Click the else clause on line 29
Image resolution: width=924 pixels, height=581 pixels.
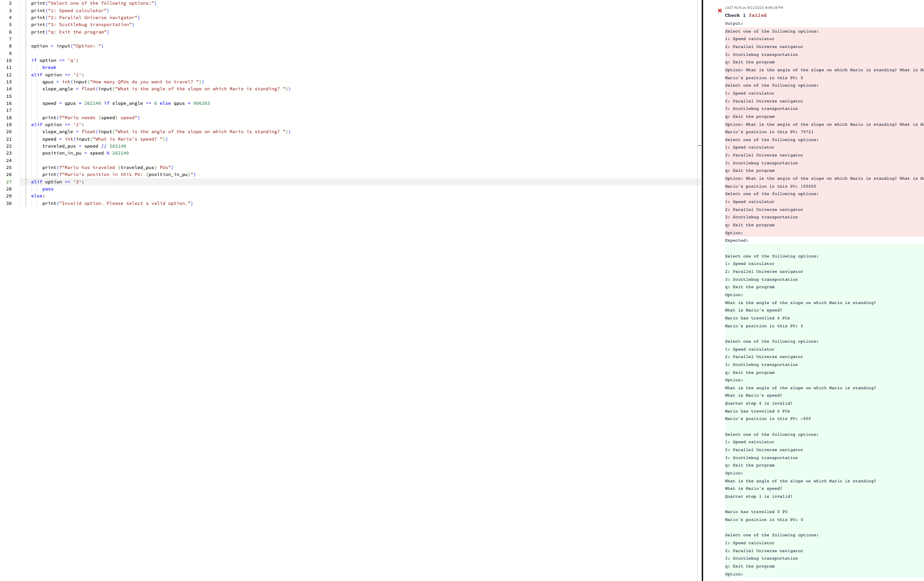coord(37,196)
